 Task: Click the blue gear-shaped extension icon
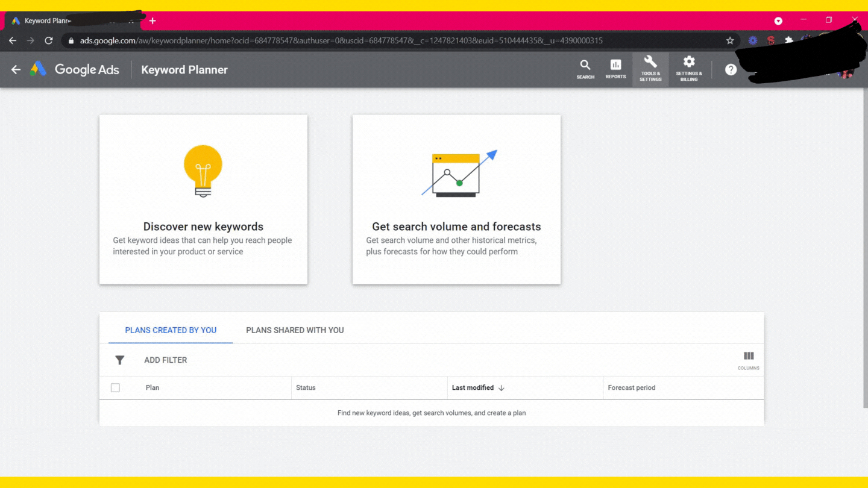point(753,41)
